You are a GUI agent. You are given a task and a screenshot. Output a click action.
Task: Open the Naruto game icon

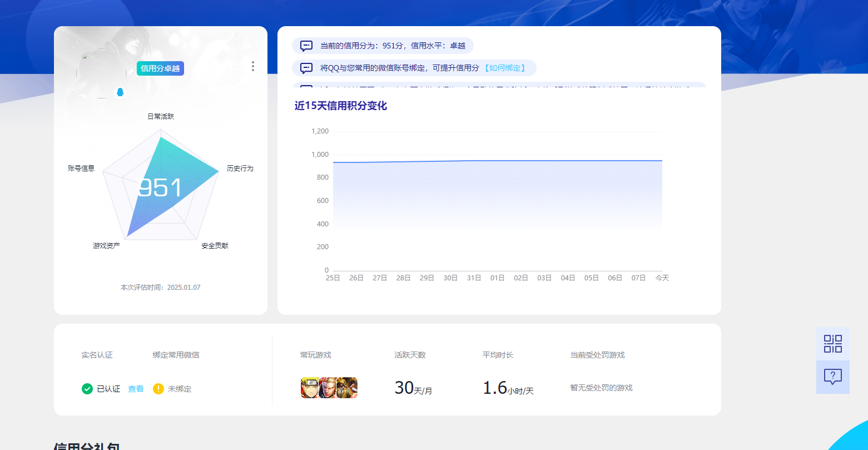point(310,388)
